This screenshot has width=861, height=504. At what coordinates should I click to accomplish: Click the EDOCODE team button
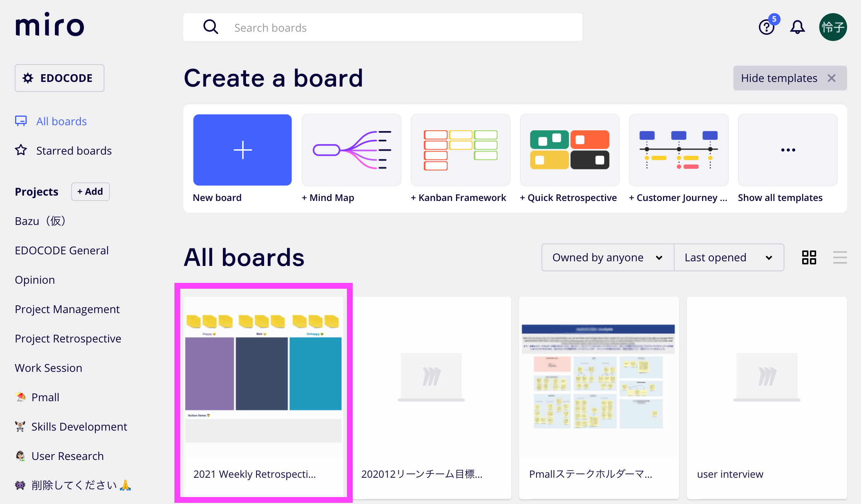pos(59,78)
